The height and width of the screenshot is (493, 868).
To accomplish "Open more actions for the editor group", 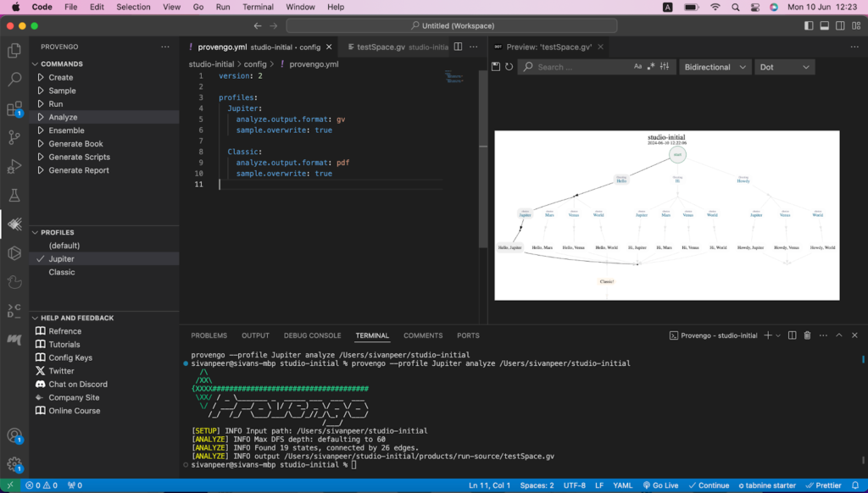I will [473, 47].
